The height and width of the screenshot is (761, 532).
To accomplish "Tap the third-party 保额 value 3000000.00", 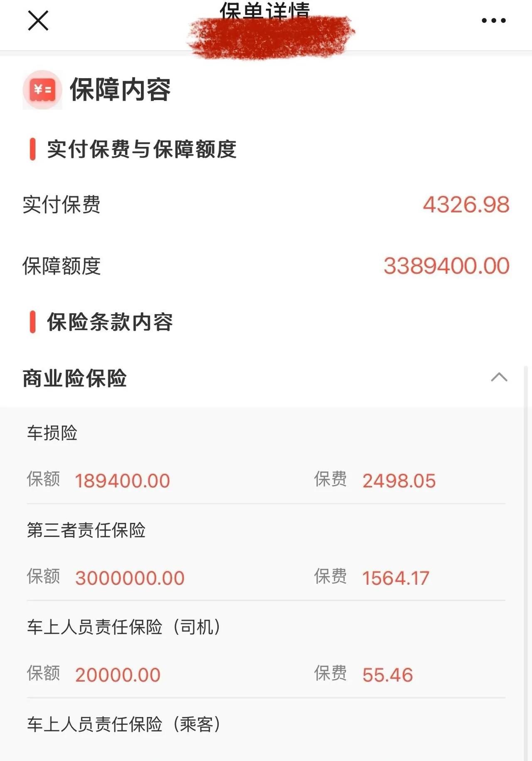I will click(130, 578).
